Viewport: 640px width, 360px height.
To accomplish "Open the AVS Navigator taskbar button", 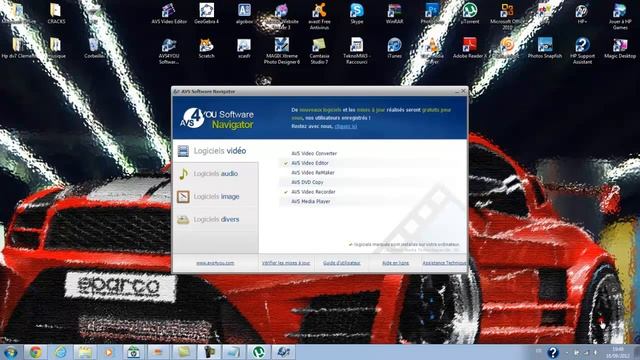I will (x=283, y=352).
